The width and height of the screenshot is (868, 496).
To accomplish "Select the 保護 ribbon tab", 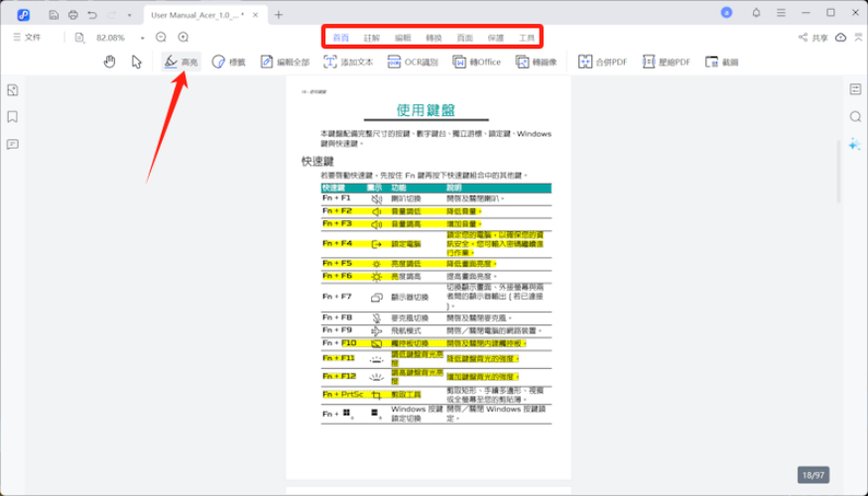I will 496,38.
